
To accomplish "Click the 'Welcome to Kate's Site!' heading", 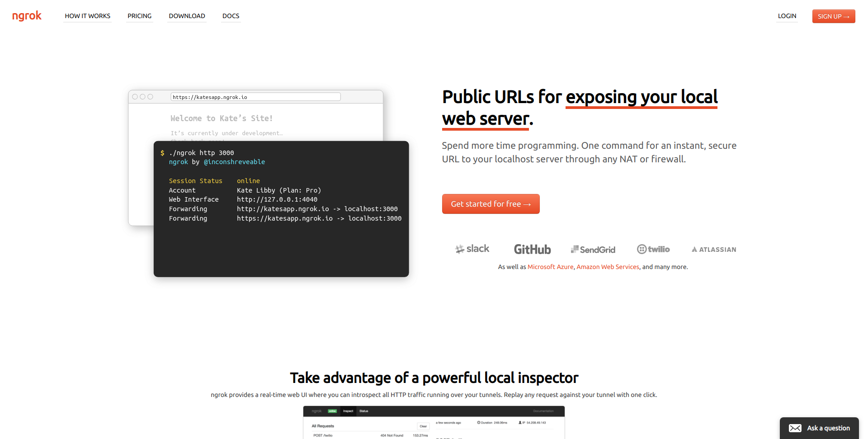I will pos(222,118).
